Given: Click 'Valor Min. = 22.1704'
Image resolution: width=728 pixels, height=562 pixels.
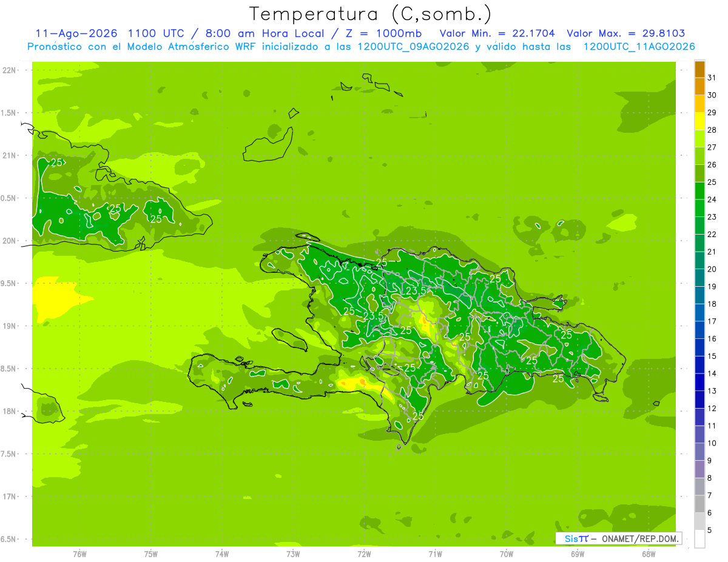Looking at the screenshot, I should (x=497, y=33).
